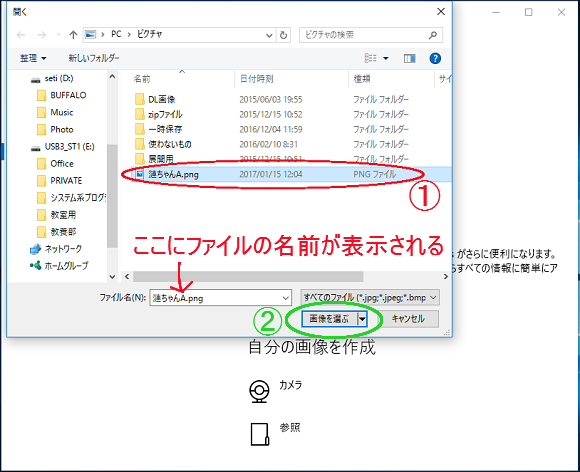This screenshot has height=472, width=580.
Task: Open the Office folder in tree
Action: pyautogui.click(x=55, y=163)
